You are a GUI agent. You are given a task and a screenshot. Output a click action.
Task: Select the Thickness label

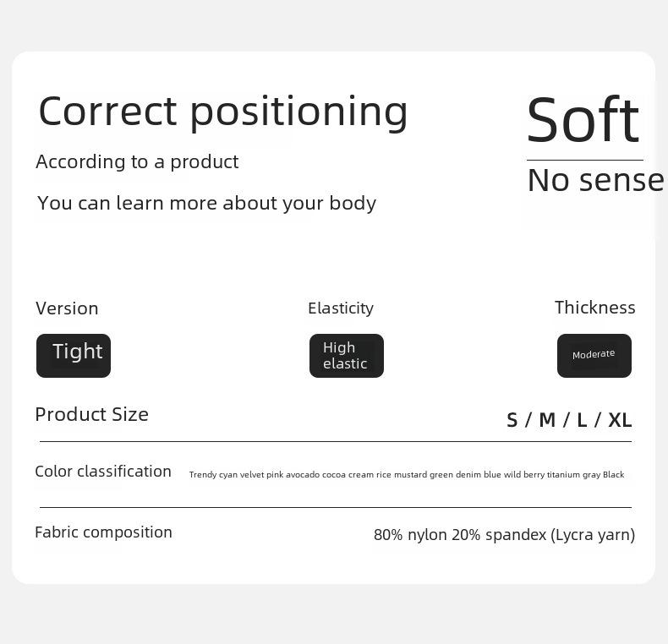pos(595,308)
